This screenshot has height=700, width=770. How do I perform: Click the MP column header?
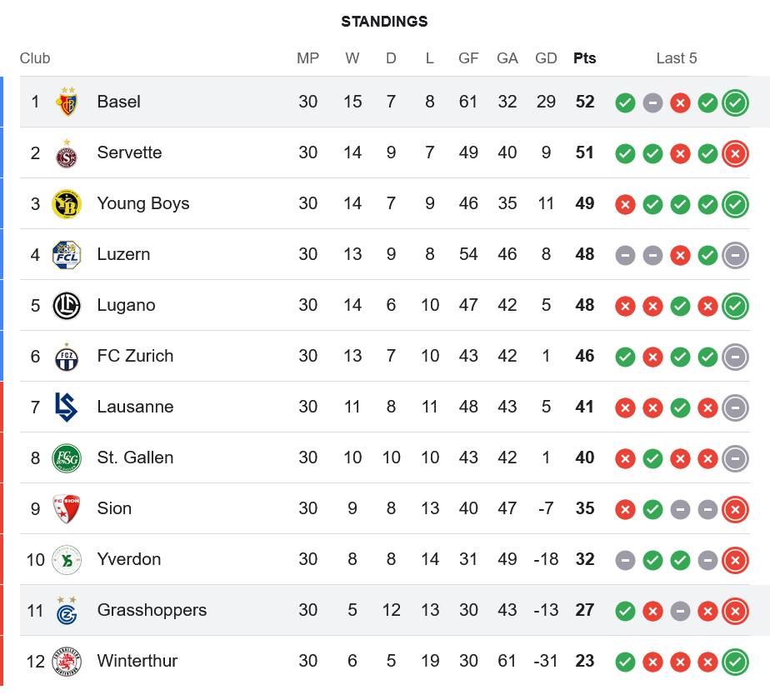(308, 58)
